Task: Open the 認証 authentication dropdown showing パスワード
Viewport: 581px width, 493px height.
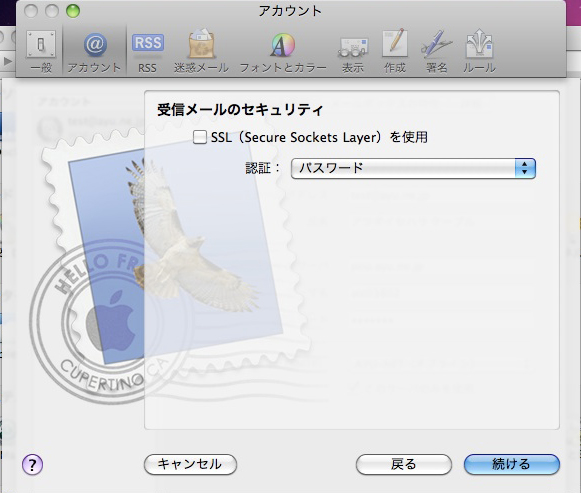Action: tap(413, 169)
